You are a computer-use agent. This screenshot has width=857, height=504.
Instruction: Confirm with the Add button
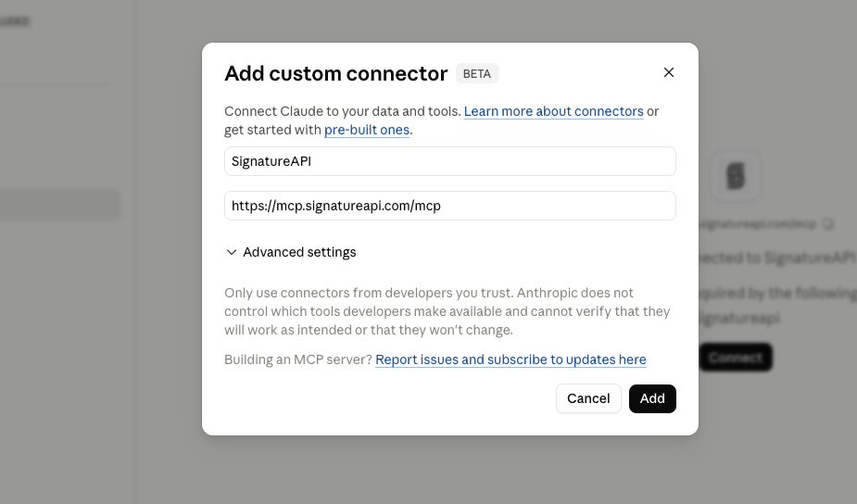652,398
